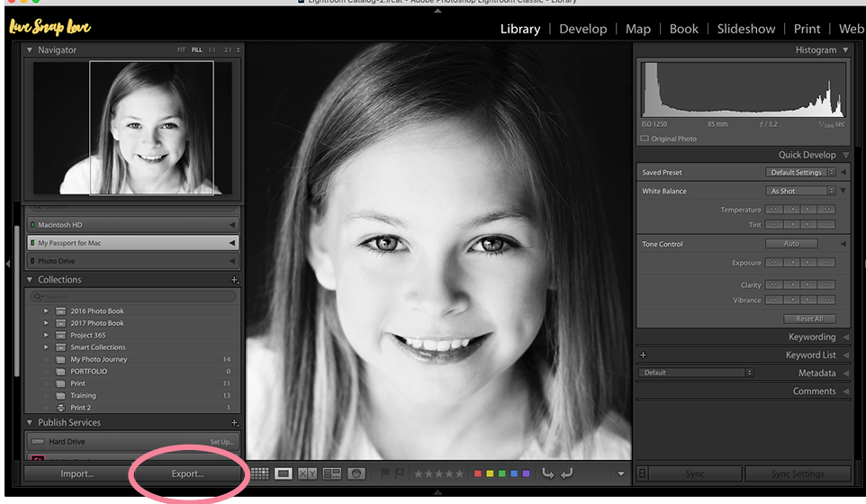This screenshot has width=866, height=504.
Task: Collapse the Publish Services panel
Action: coord(30,423)
